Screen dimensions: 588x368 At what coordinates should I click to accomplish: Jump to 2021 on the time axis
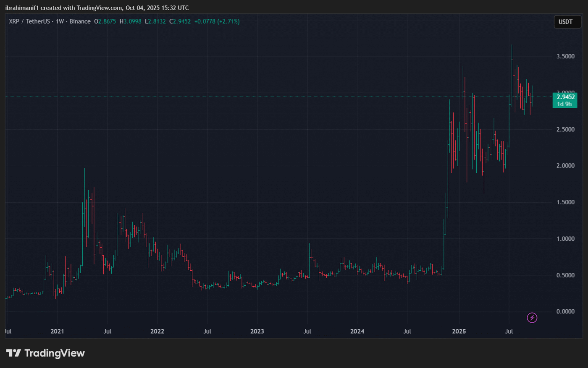pyautogui.click(x=57, y=331)
